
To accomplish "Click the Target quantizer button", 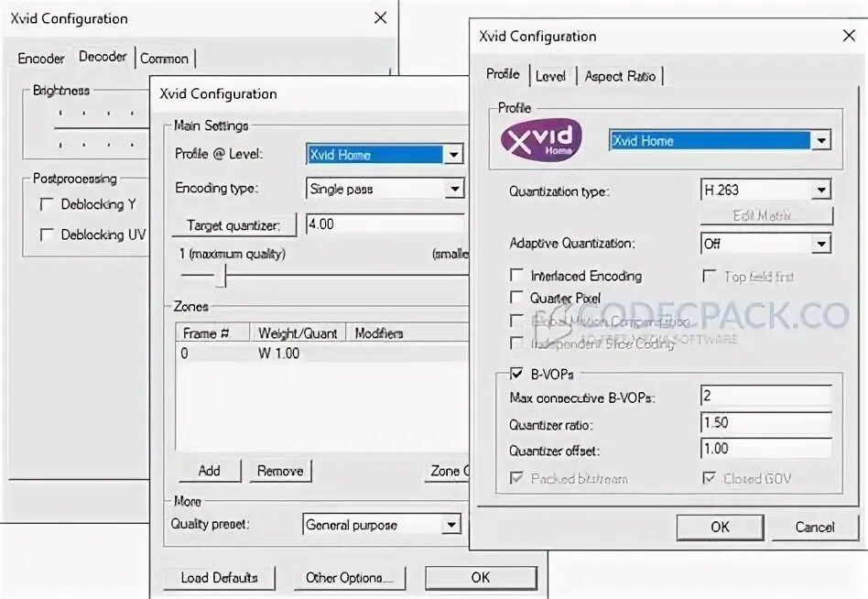I will point(233,225).
